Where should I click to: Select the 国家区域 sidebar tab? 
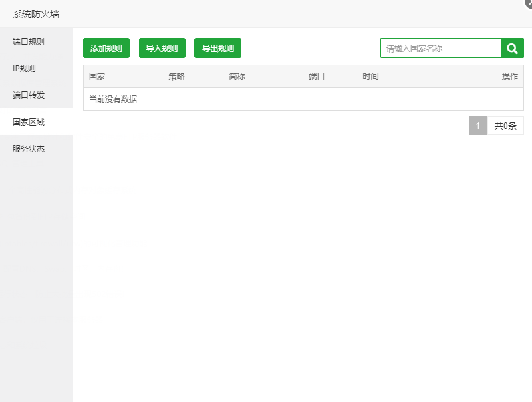point(29,122)
